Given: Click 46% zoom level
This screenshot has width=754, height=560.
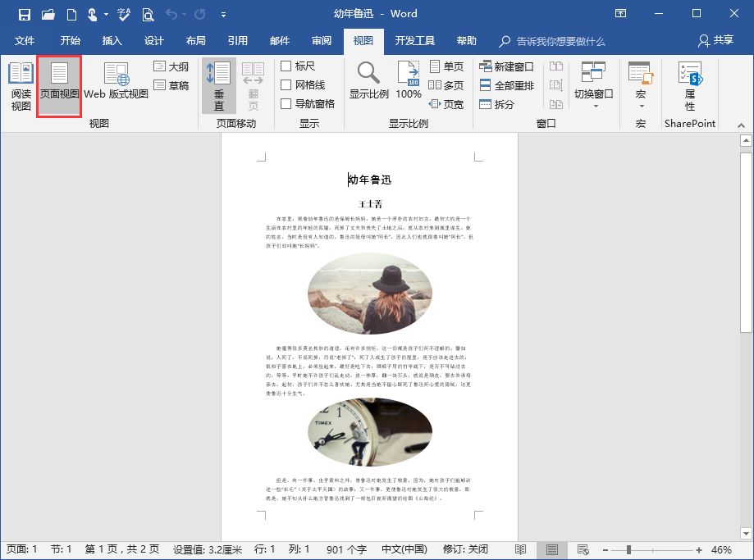Looking at the screenshot, I should coord(721,549).
